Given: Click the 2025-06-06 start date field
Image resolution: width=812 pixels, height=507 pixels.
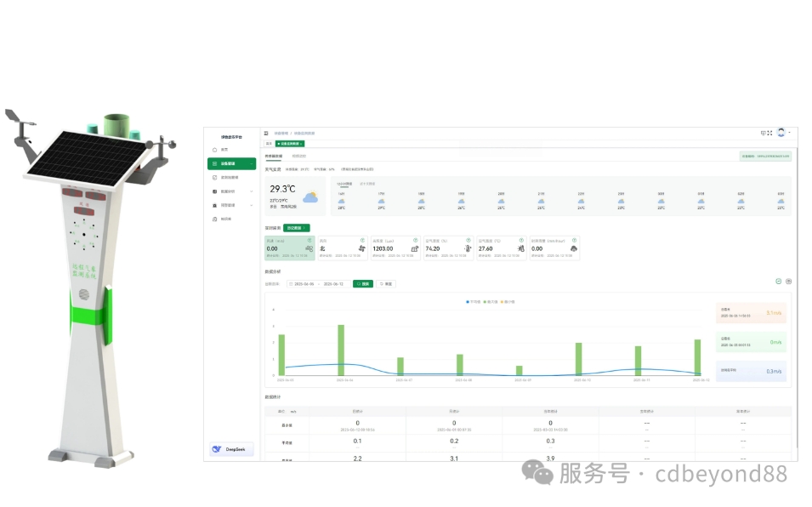Looking at the screenshot, I should tap(304, 283).
